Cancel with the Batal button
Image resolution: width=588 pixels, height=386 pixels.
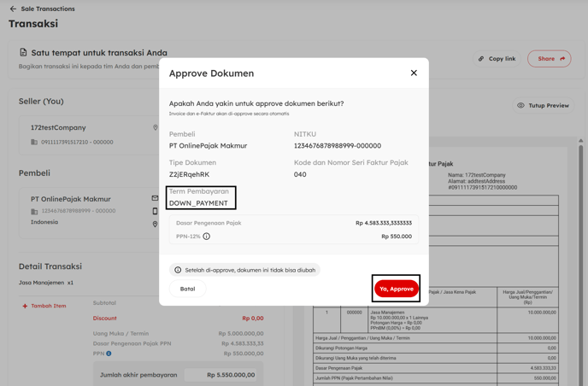click(187, 289)
